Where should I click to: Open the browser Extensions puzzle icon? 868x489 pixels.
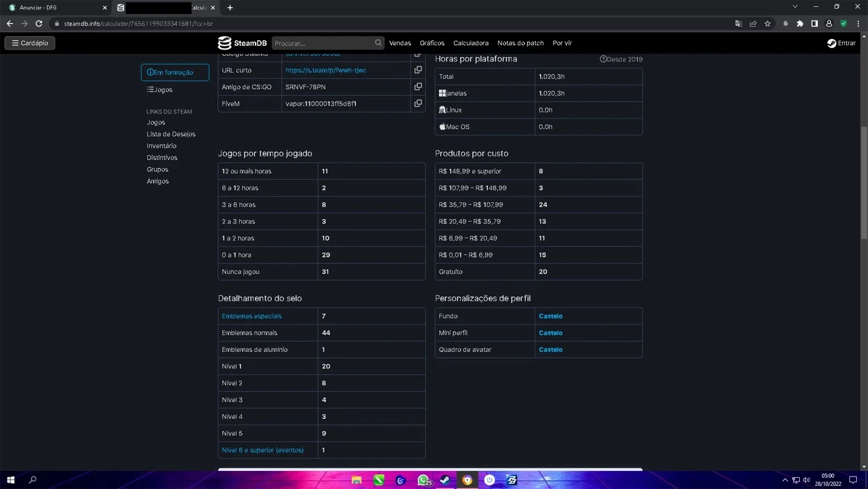pyautogui.click(x=800, y=24)
